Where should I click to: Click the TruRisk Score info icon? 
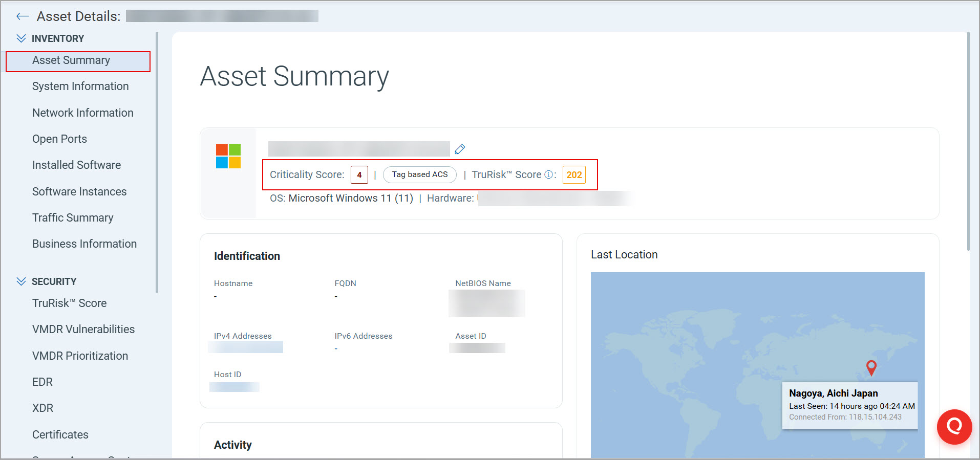[x=548, y=174]
